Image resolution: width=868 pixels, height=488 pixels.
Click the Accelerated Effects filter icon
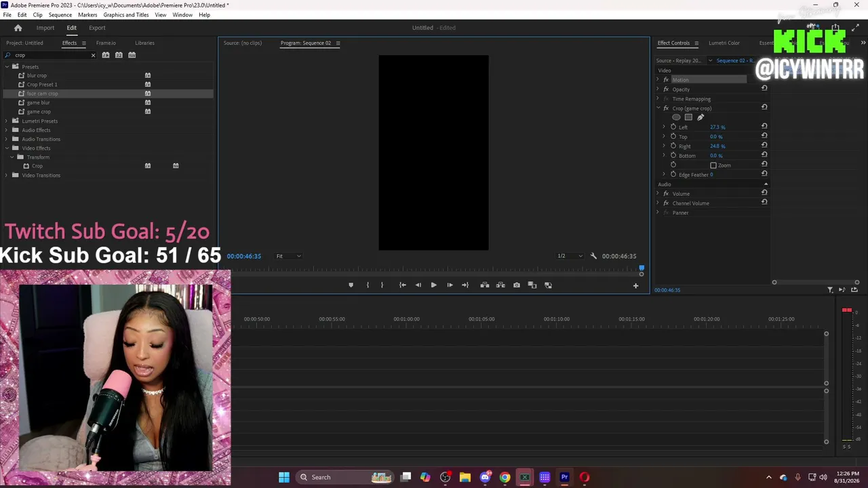[106, 55]
